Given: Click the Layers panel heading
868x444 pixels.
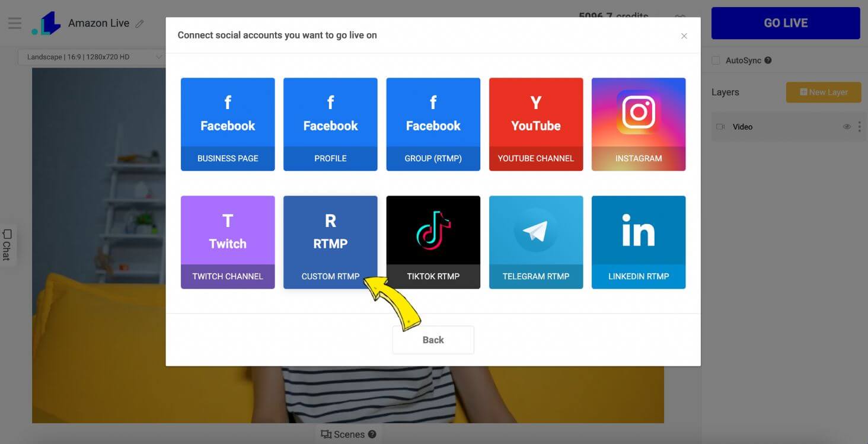Looking at the screenshot, I should (725, 92).
